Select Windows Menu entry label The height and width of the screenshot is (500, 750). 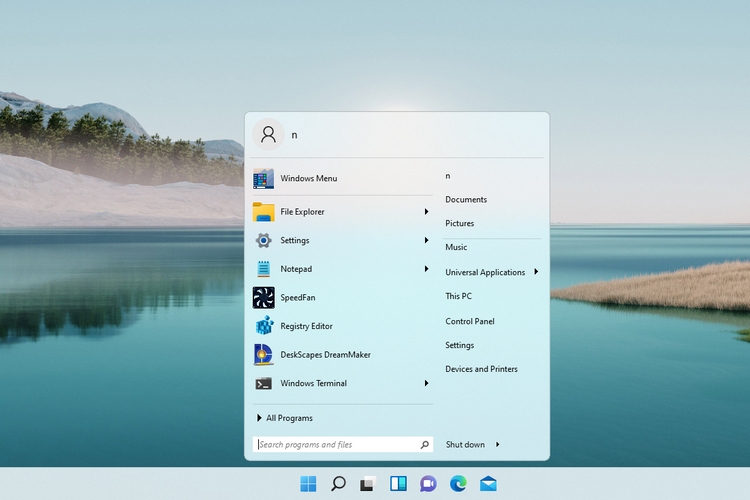coord(309,178)
